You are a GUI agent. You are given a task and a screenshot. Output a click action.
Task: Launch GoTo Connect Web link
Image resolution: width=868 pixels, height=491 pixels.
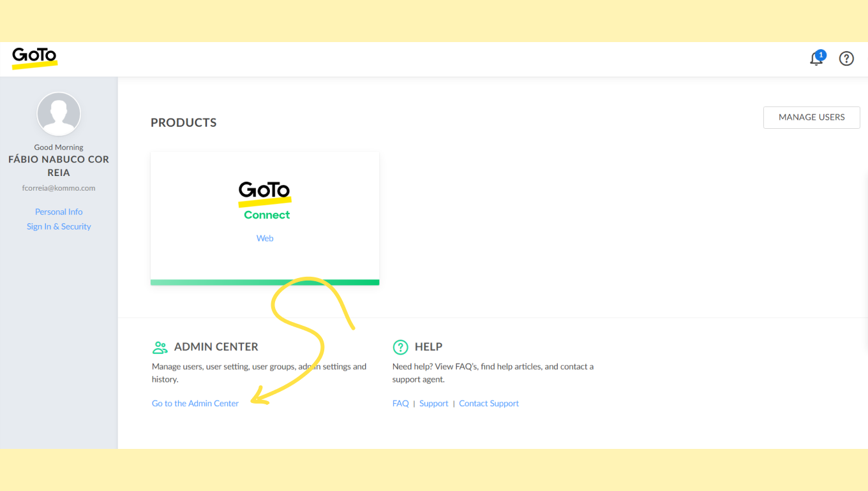point(265,238)
